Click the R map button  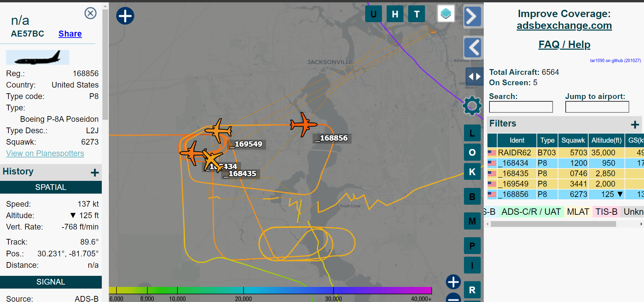tap(472, 290)
